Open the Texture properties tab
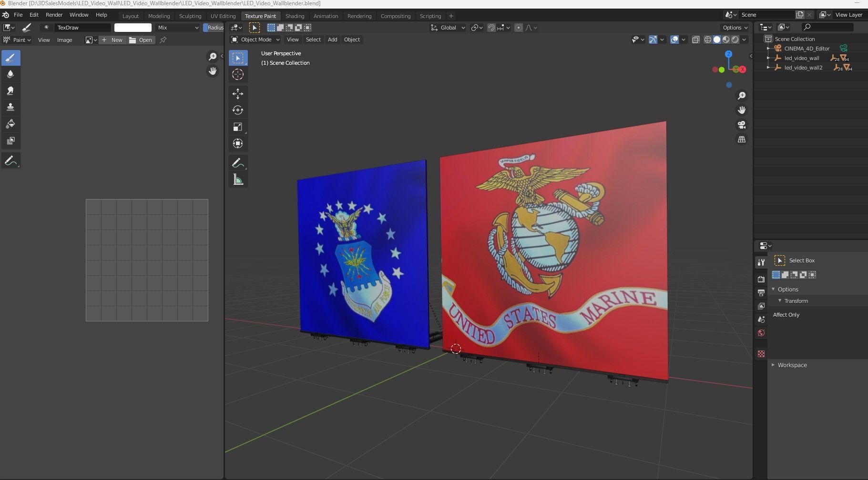This screenshot has height=480, width=868. (x=761, y=354)
